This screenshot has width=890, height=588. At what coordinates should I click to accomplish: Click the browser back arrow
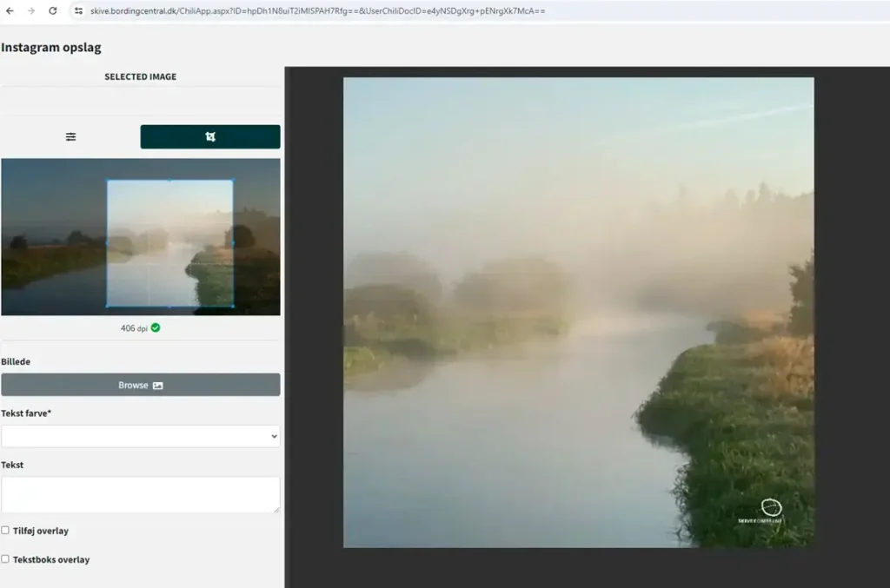10,11
